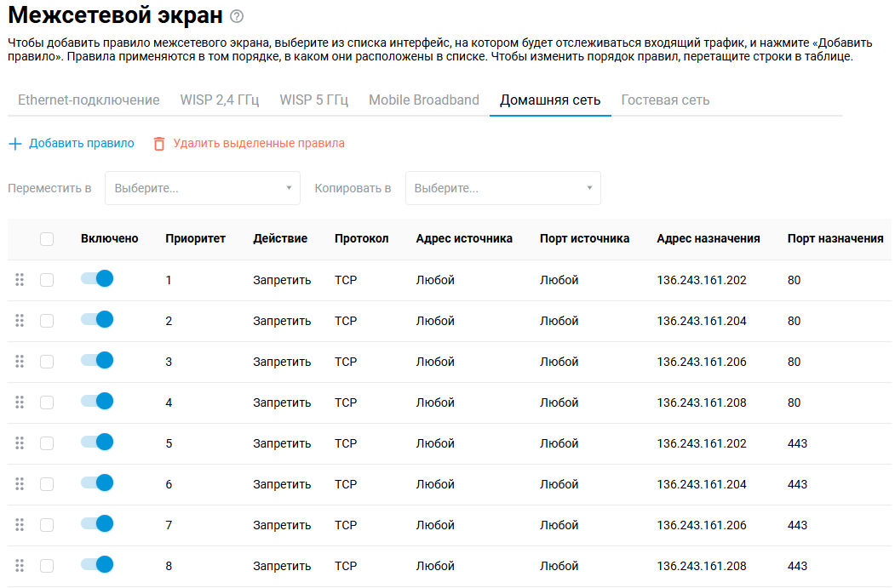Select checkbox for priority 4 rule

(47, 402)
